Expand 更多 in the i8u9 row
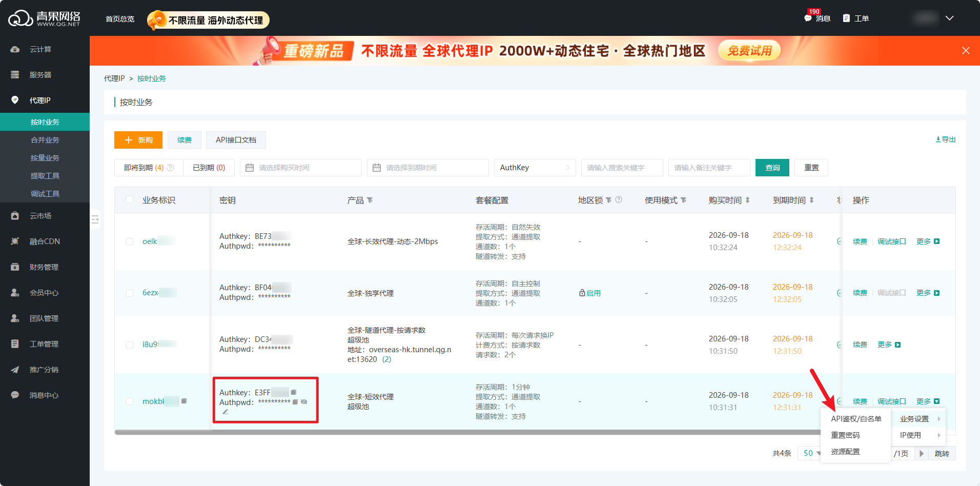The height and width of the screenshot is (486, 980). pyautogui.click(x=889, y=345)
